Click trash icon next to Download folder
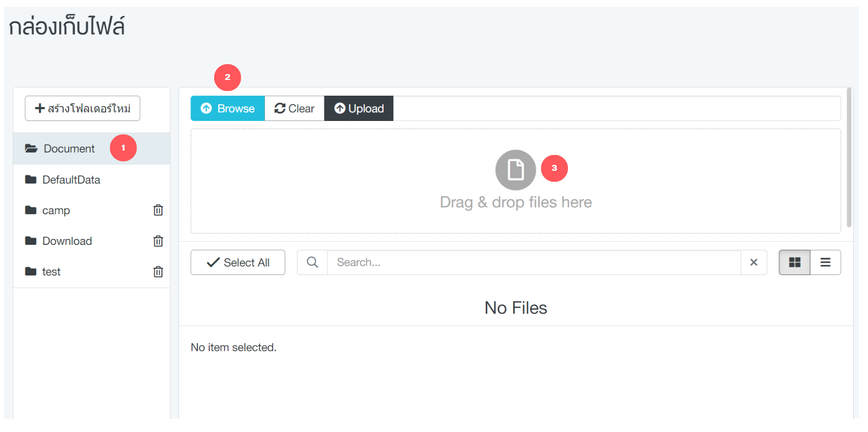Screen dimensions: 868x432 pyautogui.click(x=158, y=241)
